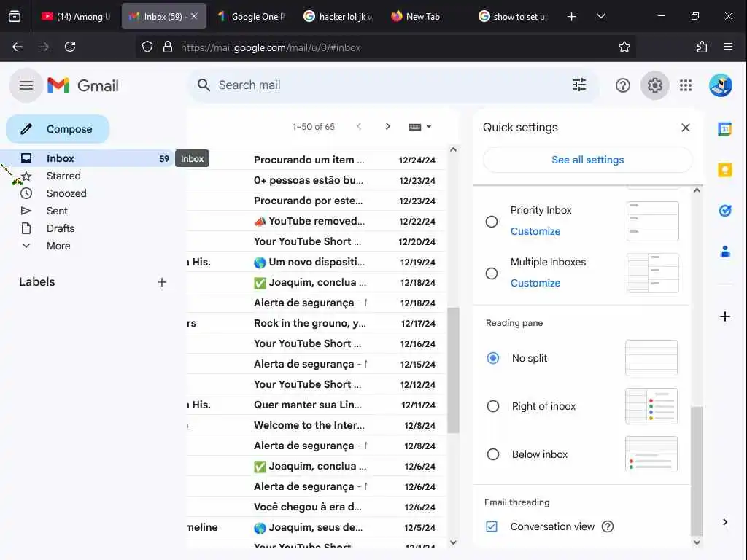Click the Gmail logo
The width and height of the screenshot is (747, 560).
tap(83, 86)
